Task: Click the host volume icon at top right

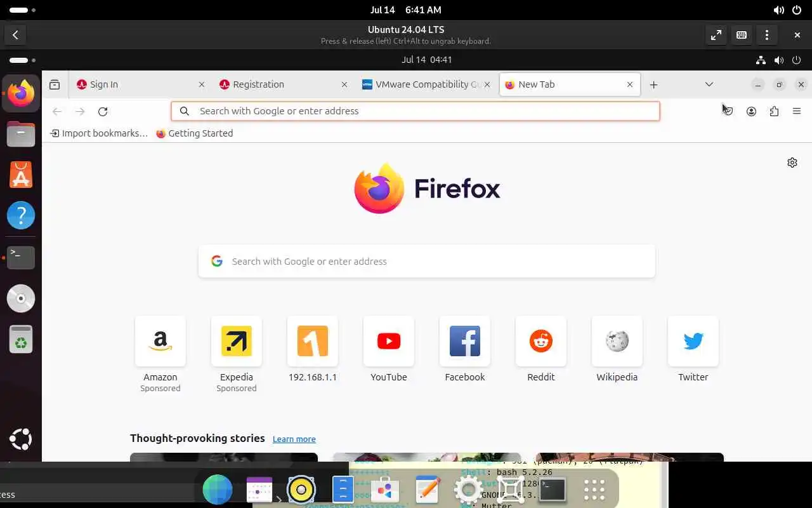Action: point(778,10)
